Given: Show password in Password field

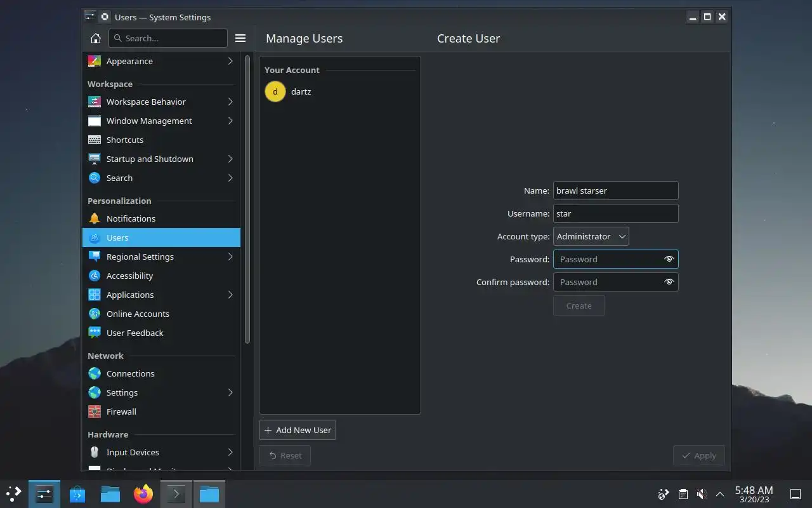Looking at the screenshot, I should (669, 259).
